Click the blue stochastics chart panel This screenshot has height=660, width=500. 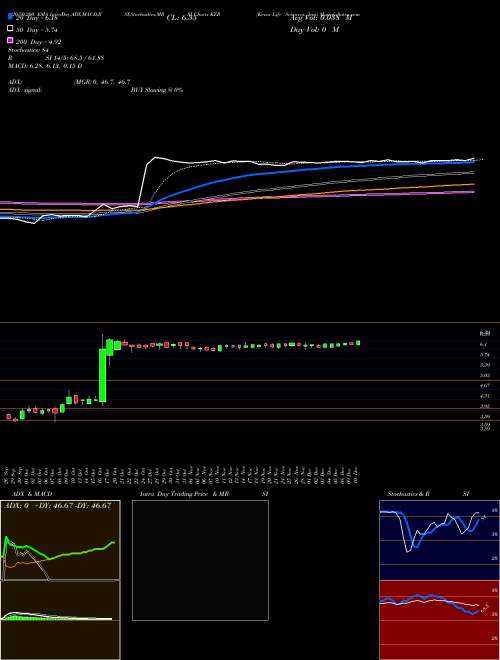[x=439, y=540]
